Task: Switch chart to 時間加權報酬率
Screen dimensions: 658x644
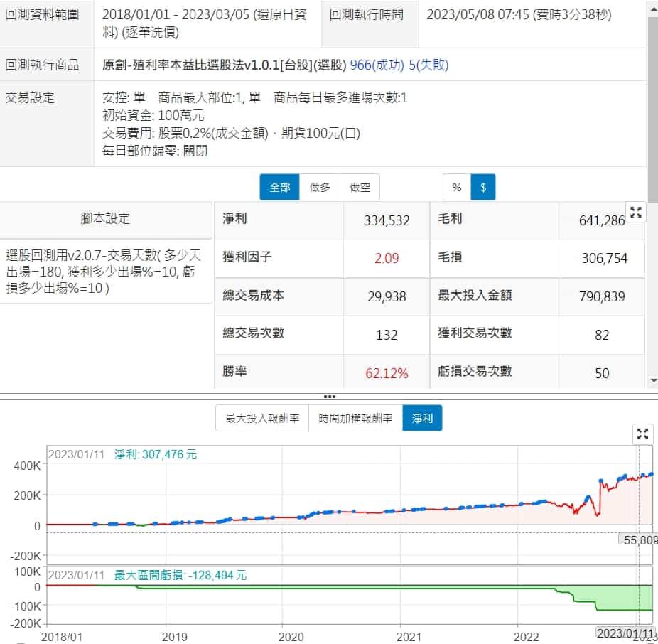Action: pyautogui.click(x=355, y=419)
